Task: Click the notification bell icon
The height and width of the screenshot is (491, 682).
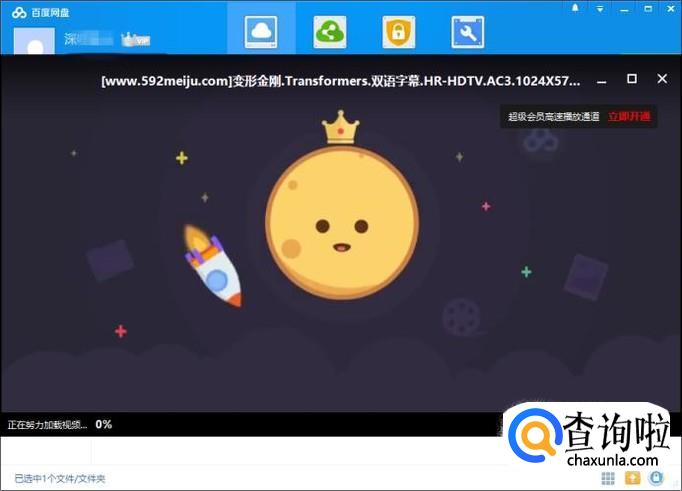Action: coord(575,8)
